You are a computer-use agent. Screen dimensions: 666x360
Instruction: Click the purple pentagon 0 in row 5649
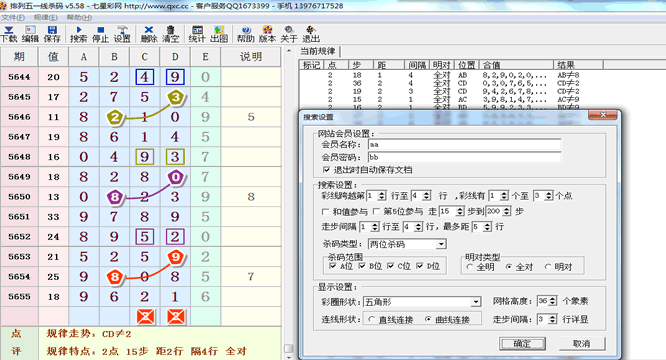point(176,177)
